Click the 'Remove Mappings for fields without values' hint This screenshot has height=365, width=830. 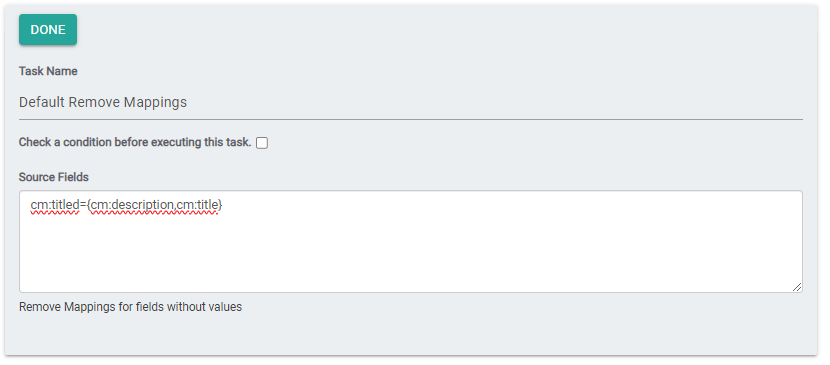pyautogui.click(x=130, y=307)
